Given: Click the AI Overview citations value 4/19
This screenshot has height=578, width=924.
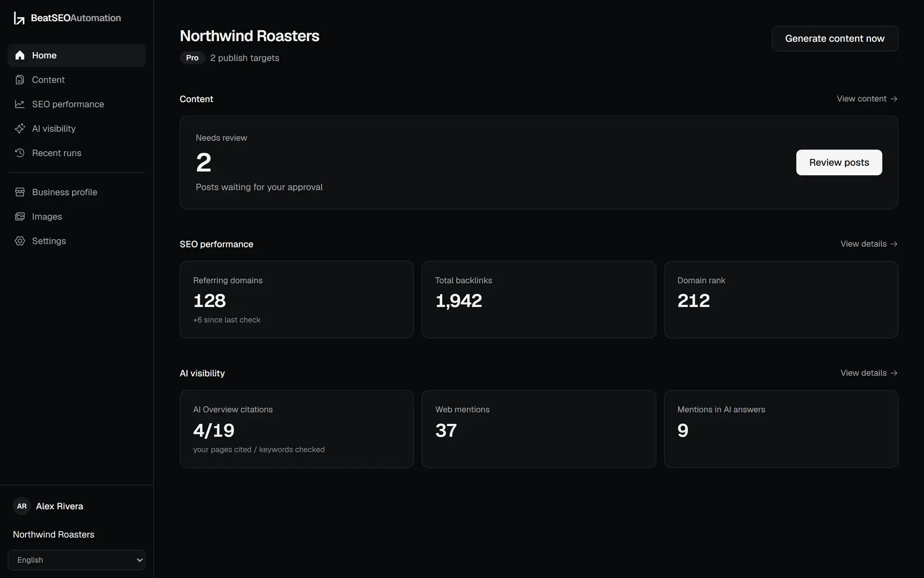Looking at the screenshot, I should click(214, 430).
